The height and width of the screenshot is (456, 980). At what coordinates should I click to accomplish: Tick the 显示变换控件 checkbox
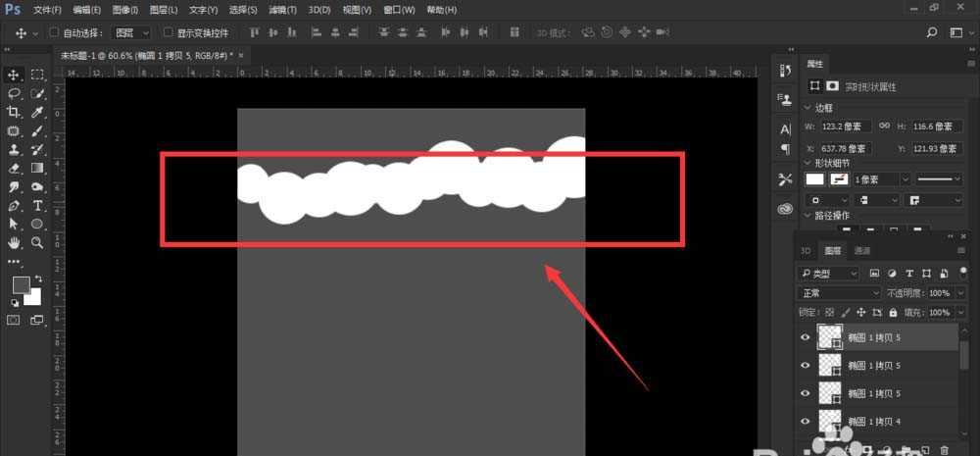(x=168, y=32)
